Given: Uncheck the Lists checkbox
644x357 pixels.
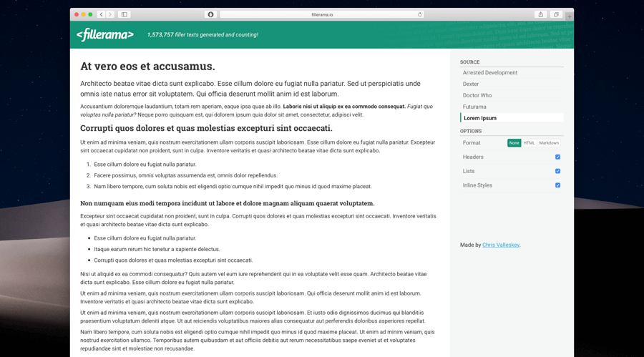Looking at the screenshot, I should tap(557, 171).
